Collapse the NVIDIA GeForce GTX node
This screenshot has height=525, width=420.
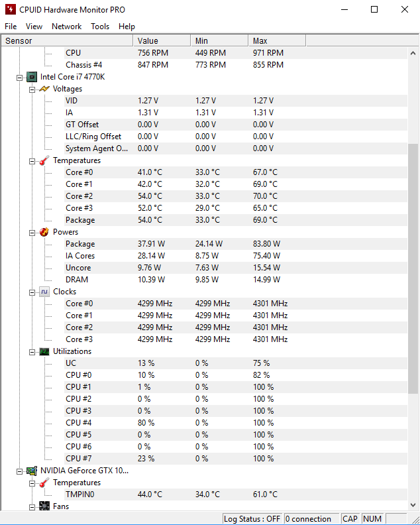19,471
